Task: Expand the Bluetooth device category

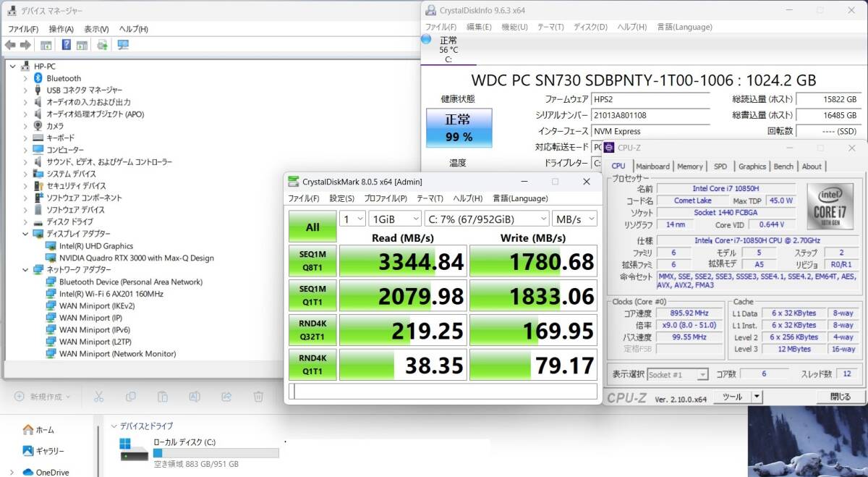Action: [25, 78]
